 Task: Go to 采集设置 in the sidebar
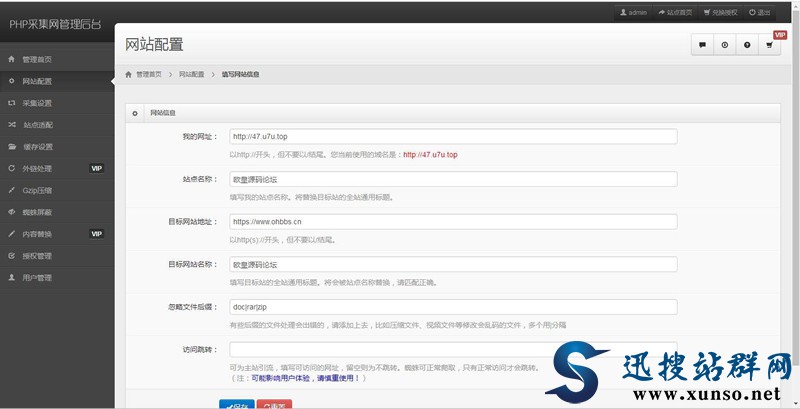coord(57,104)
